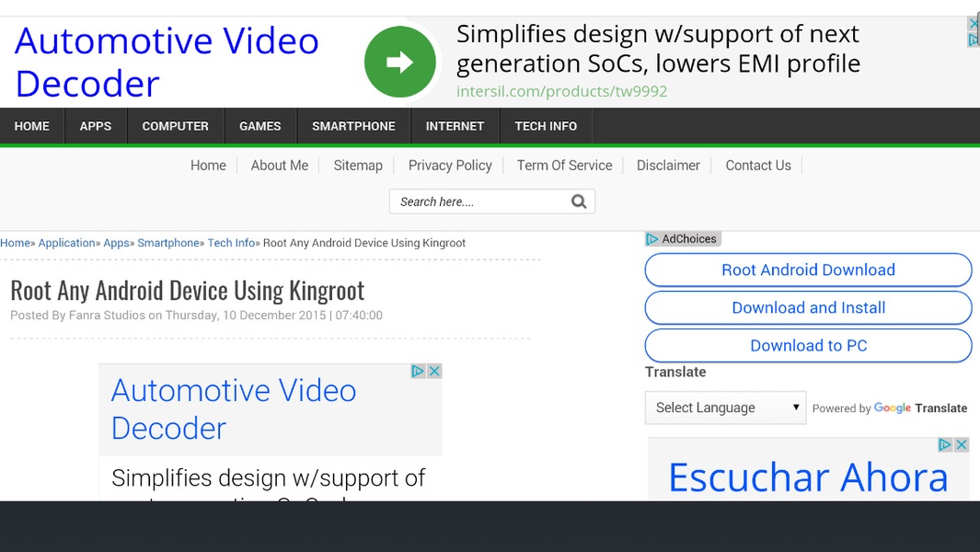Click the AdChoices triangle icon

pos(651,239)
